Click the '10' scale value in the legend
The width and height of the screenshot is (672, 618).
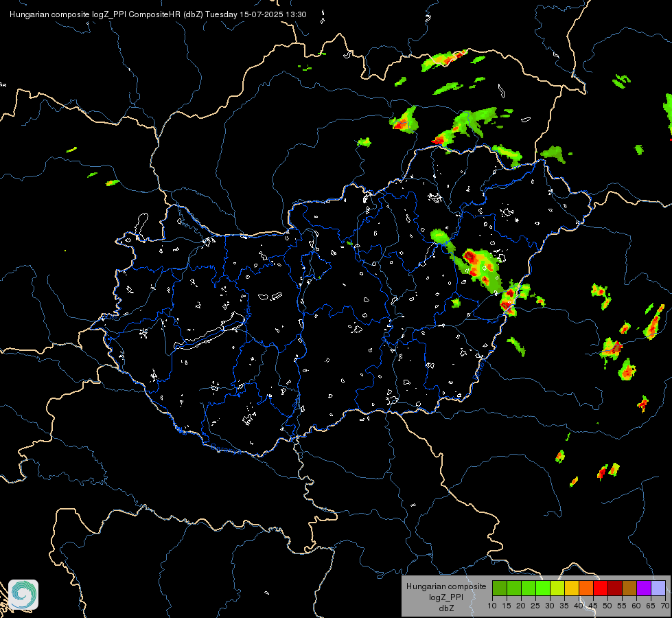[x=492, y=606]
